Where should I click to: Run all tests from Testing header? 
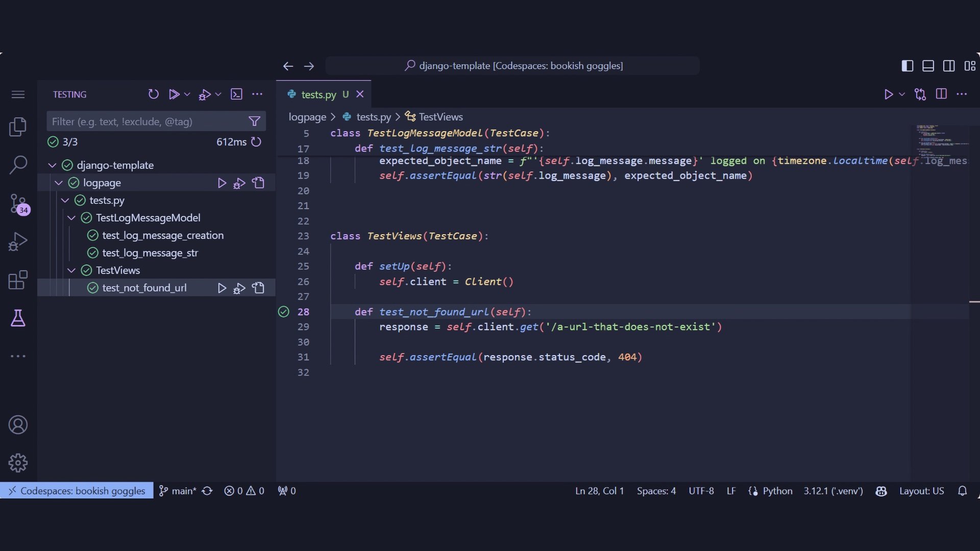174,94
